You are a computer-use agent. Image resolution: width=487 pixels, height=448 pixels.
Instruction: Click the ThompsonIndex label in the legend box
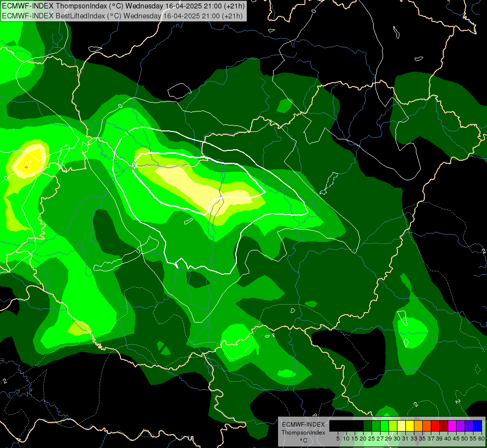[303, 433]
